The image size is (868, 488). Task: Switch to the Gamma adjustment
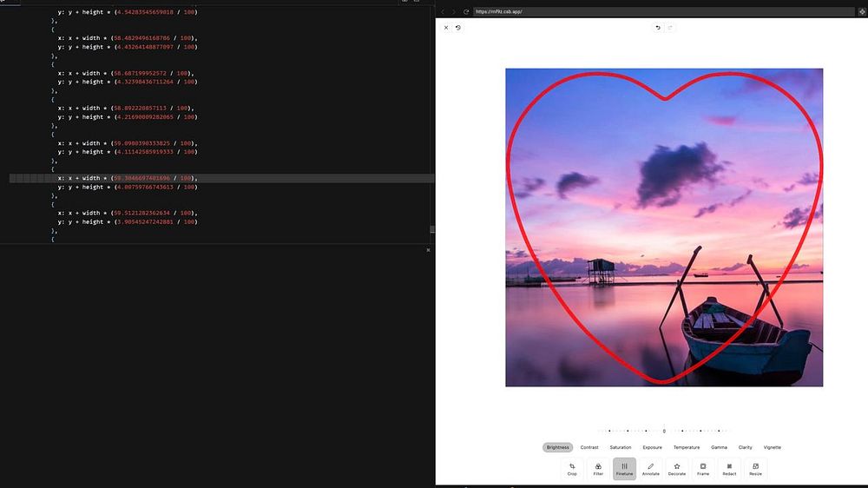click(x=719, y=447)
